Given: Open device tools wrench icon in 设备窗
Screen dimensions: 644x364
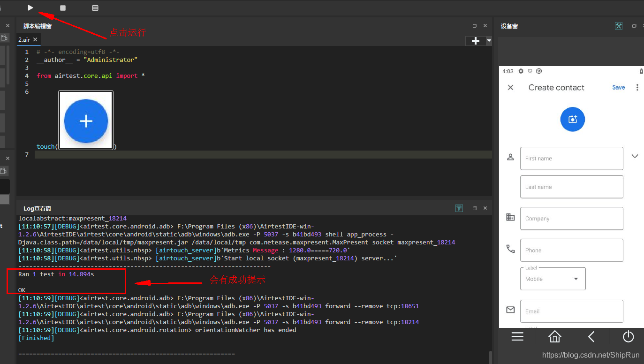Looking at the screenshot, I should point(619,26).
